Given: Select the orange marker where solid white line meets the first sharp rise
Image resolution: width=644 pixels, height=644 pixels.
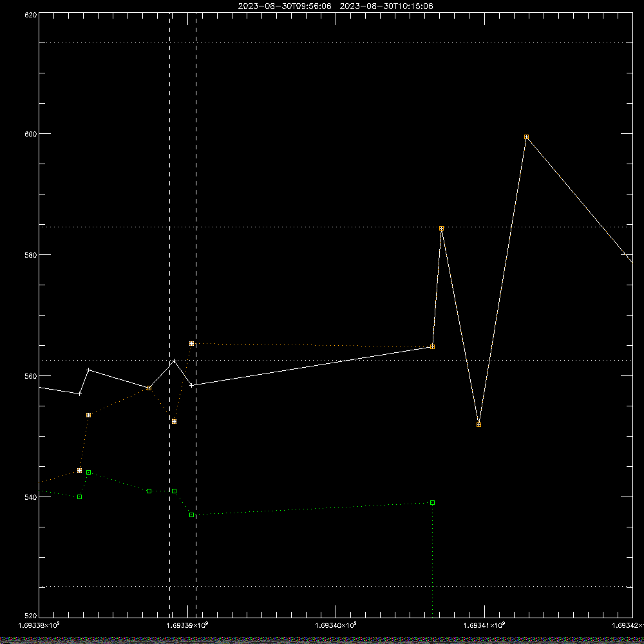Looking at the screenshot, I should [x=432, y=346].
